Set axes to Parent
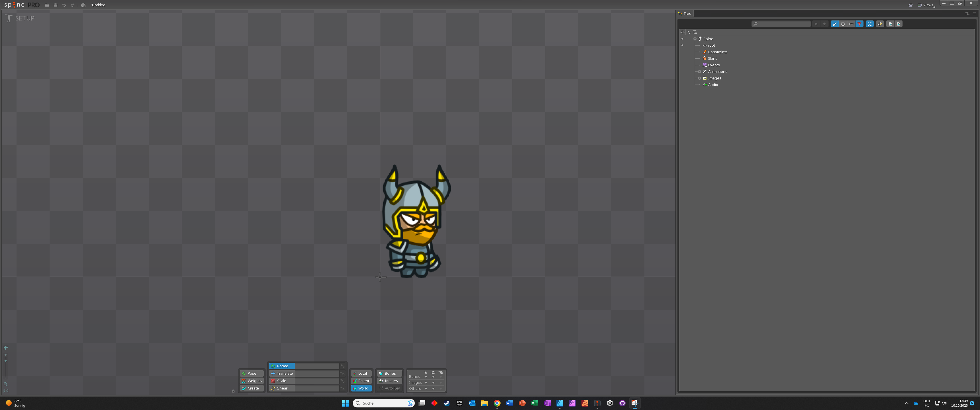The width and height of the screenshot is (980, 410). [x=361, y=381]
